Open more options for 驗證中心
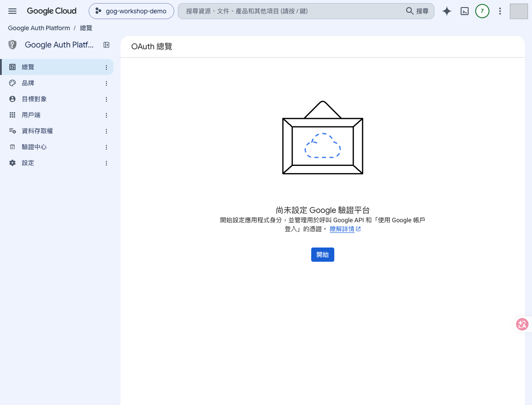This screenshot has width=532, height=405. [106, 147]
